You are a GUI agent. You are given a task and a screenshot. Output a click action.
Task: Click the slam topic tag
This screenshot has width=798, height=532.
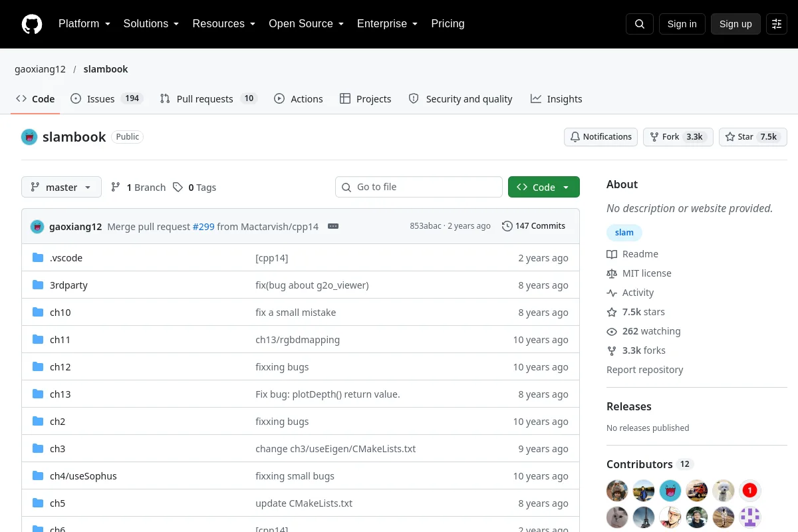624,233
